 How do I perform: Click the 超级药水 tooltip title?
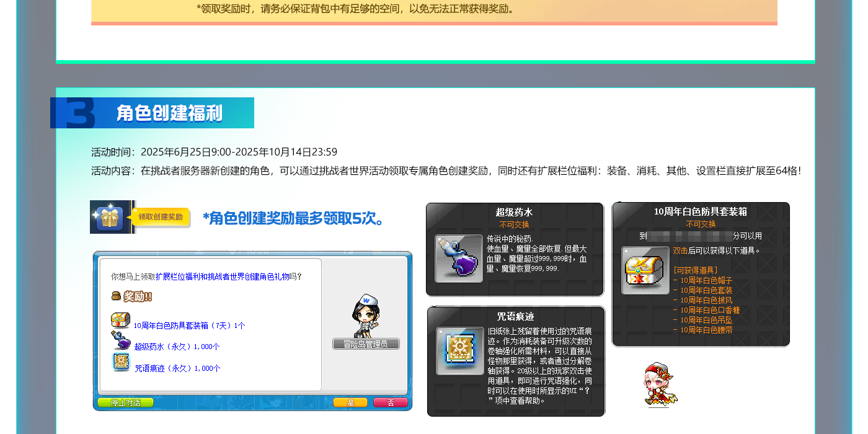[x=515, y=212]
